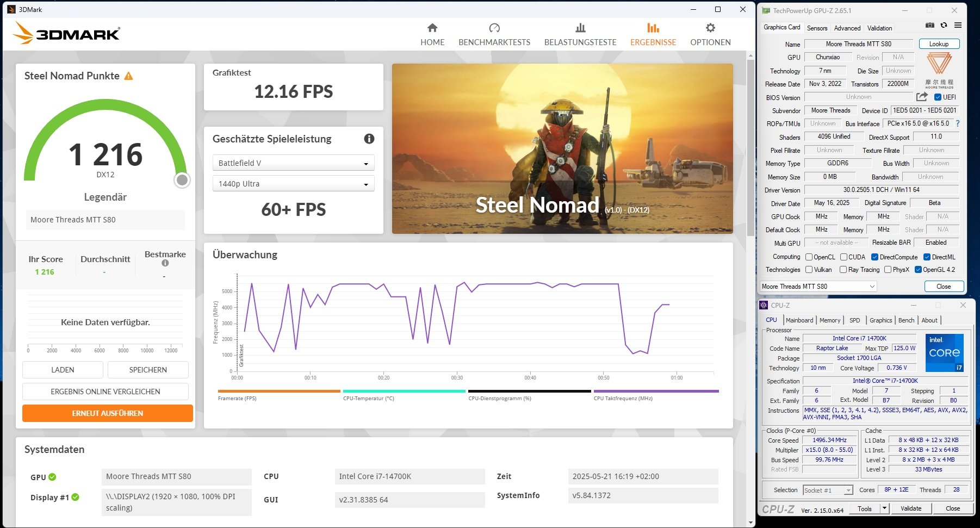Switch to the Validation tab in GPU-Z
The height and width of the screenshot is (528, 980).
pos(879,28)
